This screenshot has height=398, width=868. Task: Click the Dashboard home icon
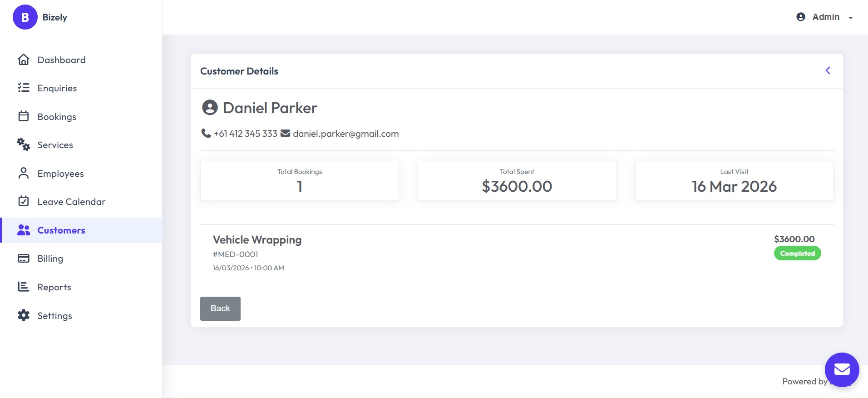[x=24, y=60]
